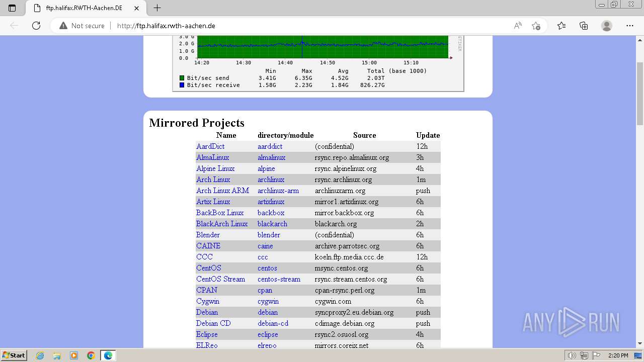644x362 pixels.
Task: Click the network tray icon
Action: click(584, 355)
